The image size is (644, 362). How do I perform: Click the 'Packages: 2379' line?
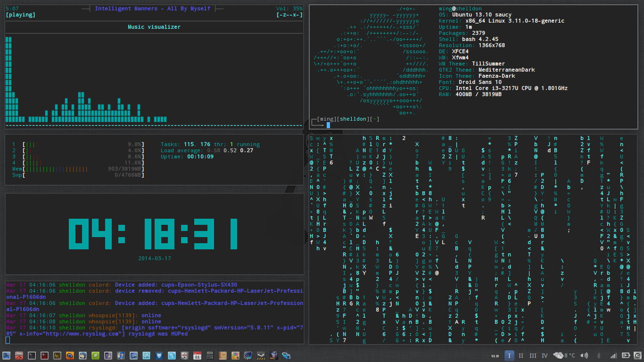[462, 33]
